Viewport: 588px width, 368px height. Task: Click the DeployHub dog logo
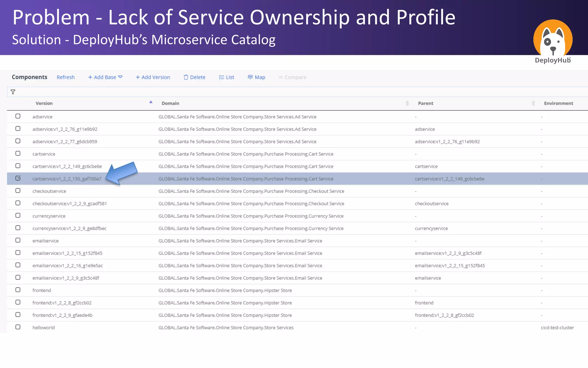[553, 38]
